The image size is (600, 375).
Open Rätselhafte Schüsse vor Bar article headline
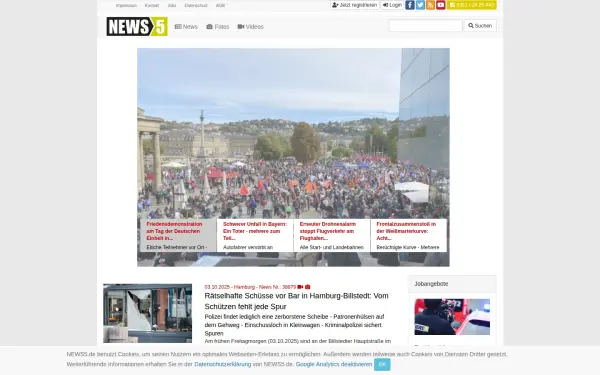point(297,301)
